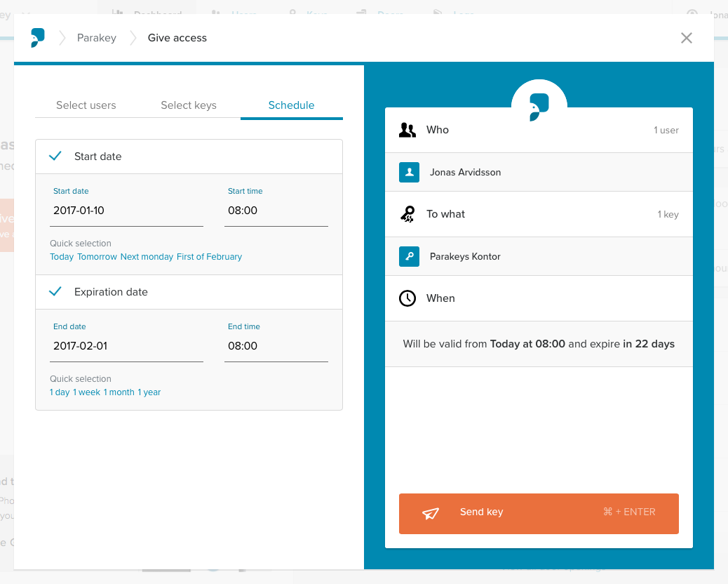Pick 1 year expiration
728x584 pixels.
149,392
